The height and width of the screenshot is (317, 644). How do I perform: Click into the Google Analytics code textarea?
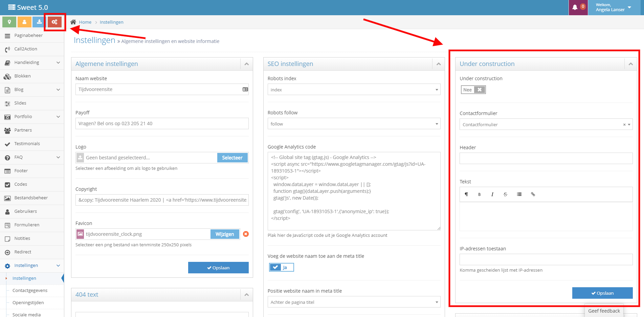354,191
